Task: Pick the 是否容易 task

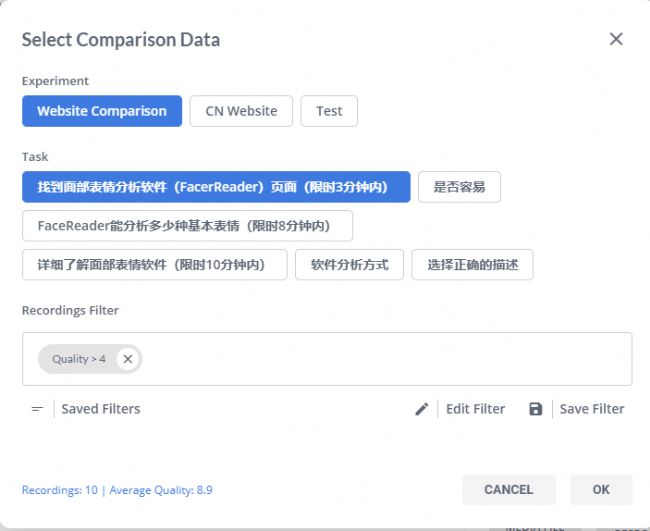Action: [459, 187]
